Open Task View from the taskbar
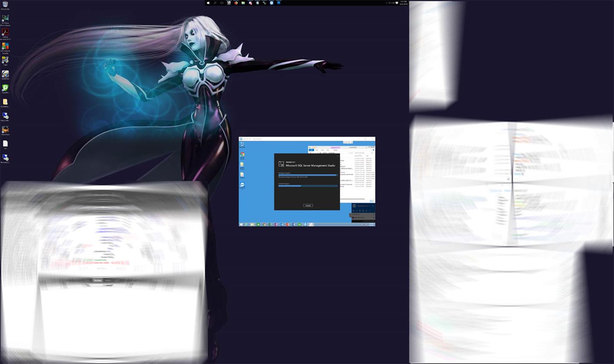Image resolution: width=614 pixels, height=364 pixels. [x=222, y=3]
